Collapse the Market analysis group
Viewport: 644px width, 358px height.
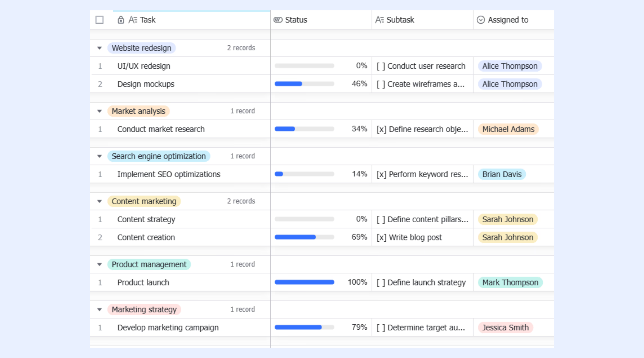coord(100,111)
